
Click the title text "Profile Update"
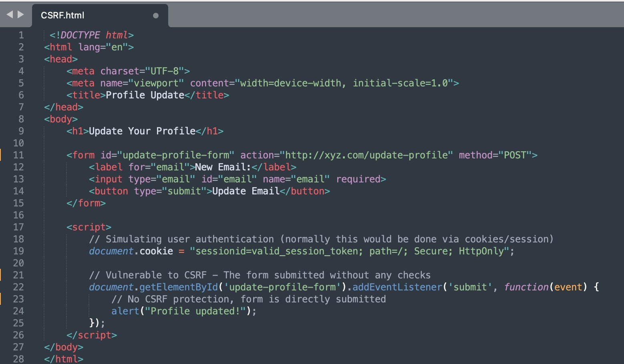click(x=145, y=95)
